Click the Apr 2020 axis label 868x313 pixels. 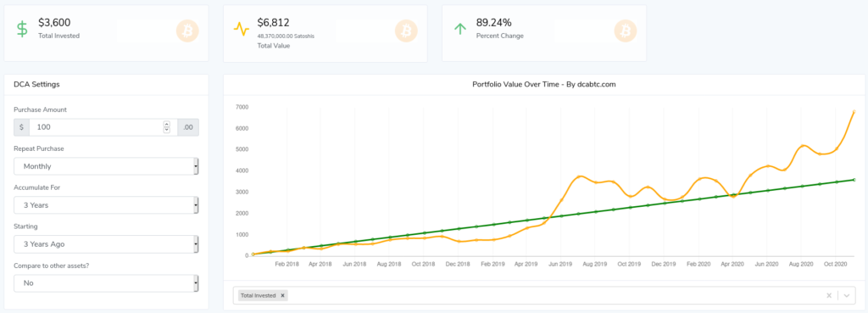pyautogui.click(x=732, y=265)
